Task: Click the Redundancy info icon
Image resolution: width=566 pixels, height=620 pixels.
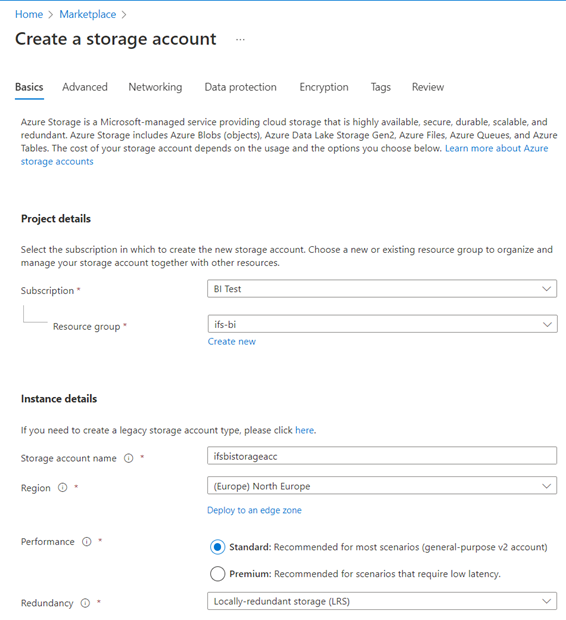Action: pos(85,603)
